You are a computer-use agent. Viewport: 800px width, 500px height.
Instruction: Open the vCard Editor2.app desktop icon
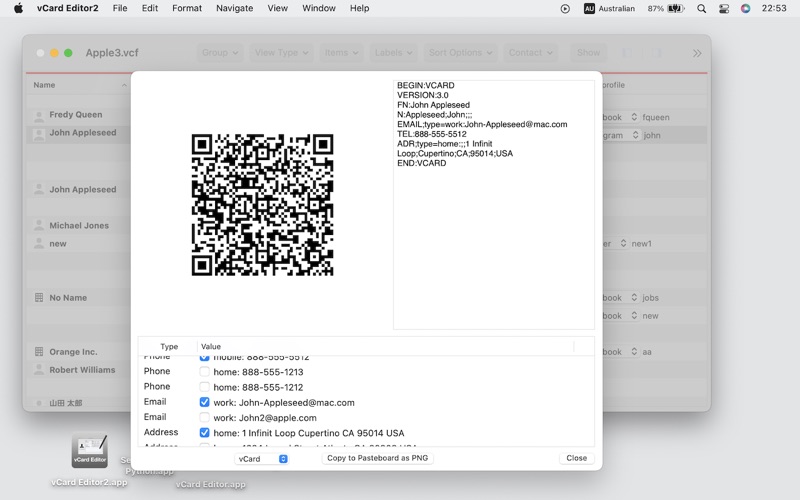[89, 451]
